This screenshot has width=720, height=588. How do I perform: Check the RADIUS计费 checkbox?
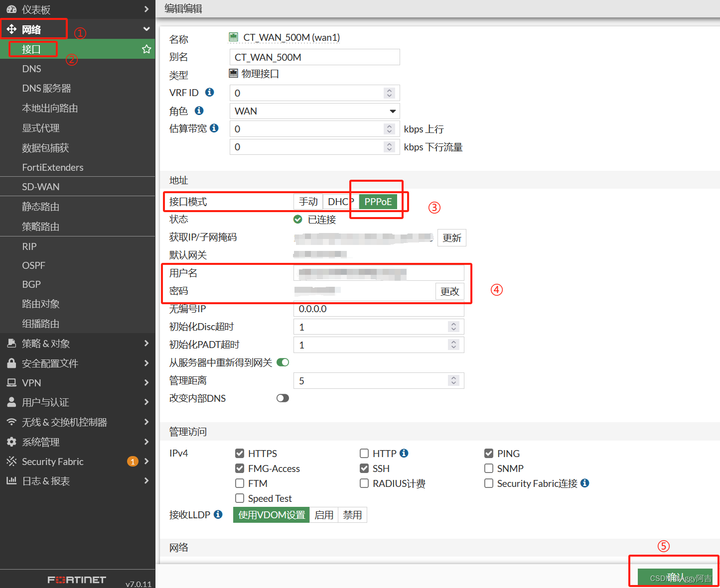click(364, 483)
